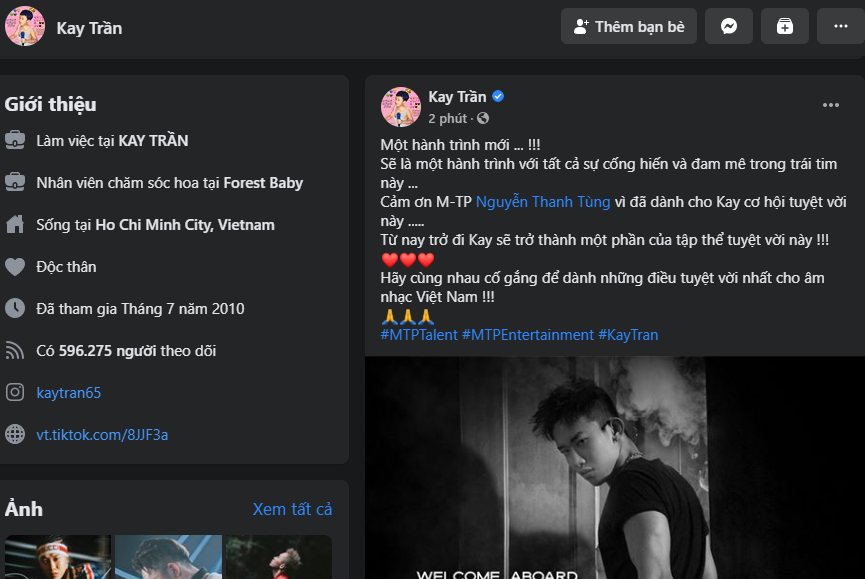Open the profile more options menu
Viewport: 865px width, 579px height.
[840, 27]
